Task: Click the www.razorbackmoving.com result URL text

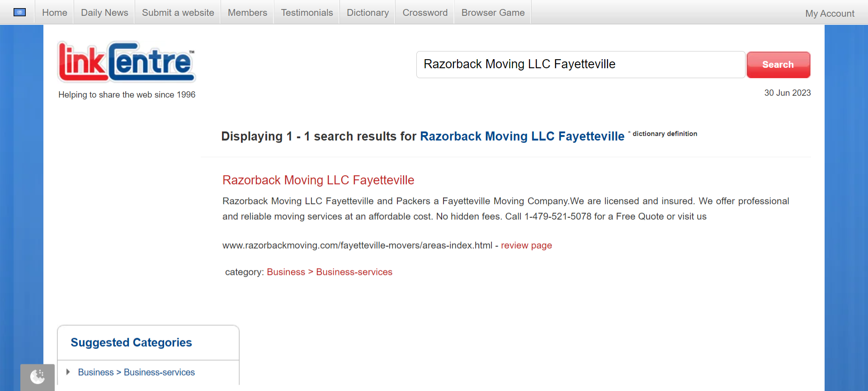Action: point(357,245)
